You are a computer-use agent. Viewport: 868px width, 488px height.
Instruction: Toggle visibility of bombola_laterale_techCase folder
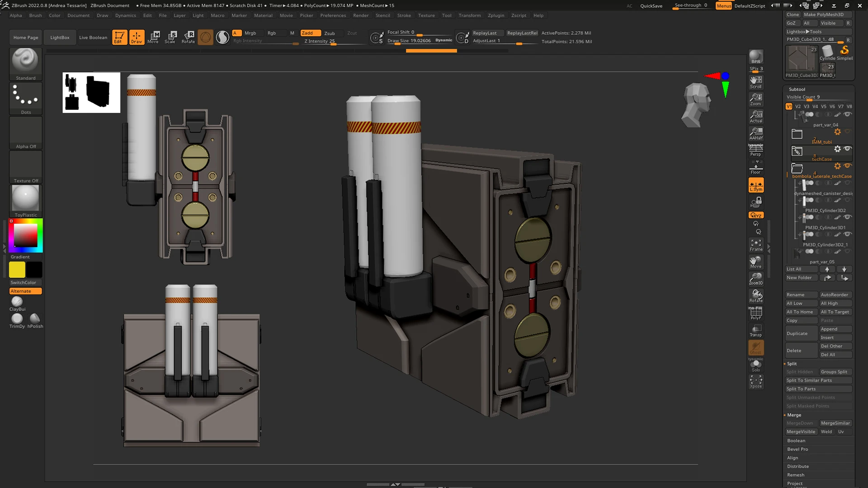coord(848,166)
